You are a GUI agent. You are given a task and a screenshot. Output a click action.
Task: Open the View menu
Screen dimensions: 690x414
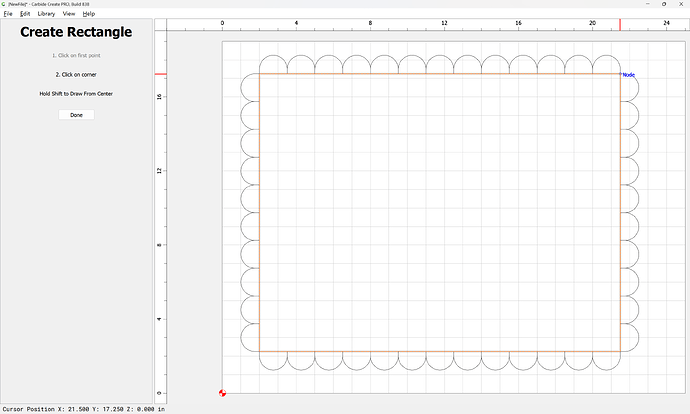[x=68, y=14]
